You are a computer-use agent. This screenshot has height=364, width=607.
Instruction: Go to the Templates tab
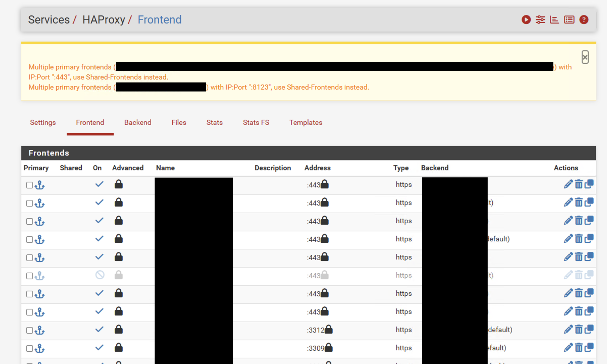click(x=306, y=122)
